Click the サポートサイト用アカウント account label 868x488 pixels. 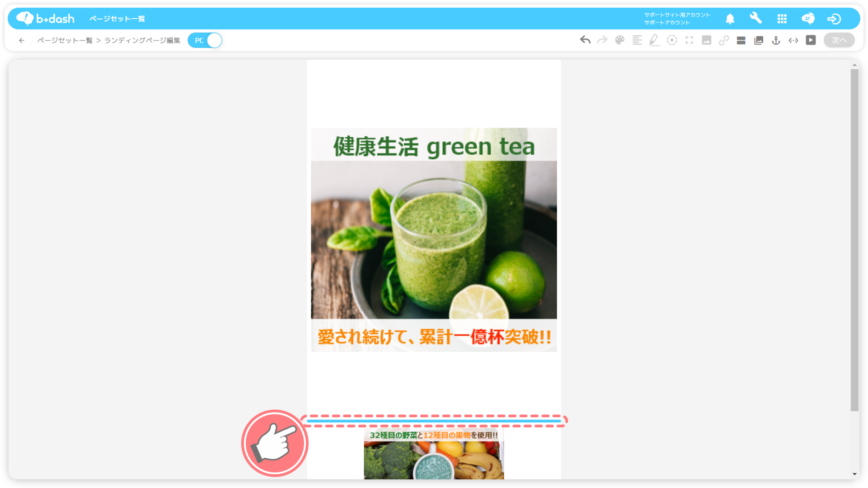pos(677,15)
